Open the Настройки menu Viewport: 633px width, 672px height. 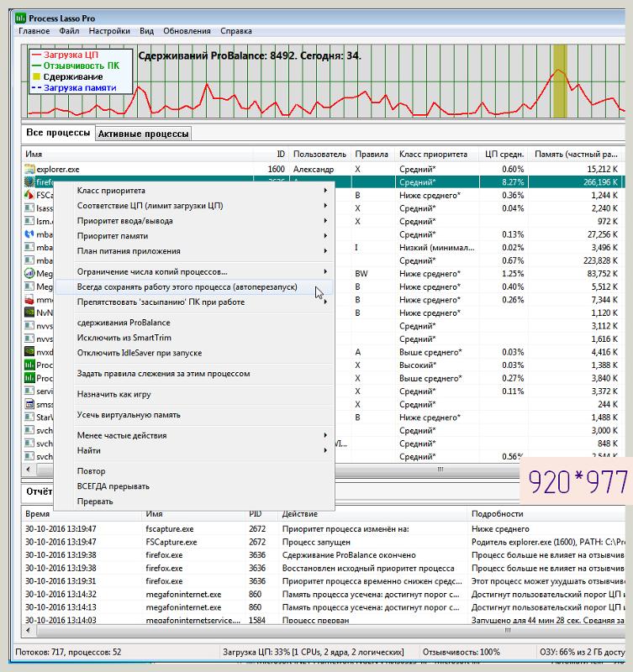(x=109, y=31)
